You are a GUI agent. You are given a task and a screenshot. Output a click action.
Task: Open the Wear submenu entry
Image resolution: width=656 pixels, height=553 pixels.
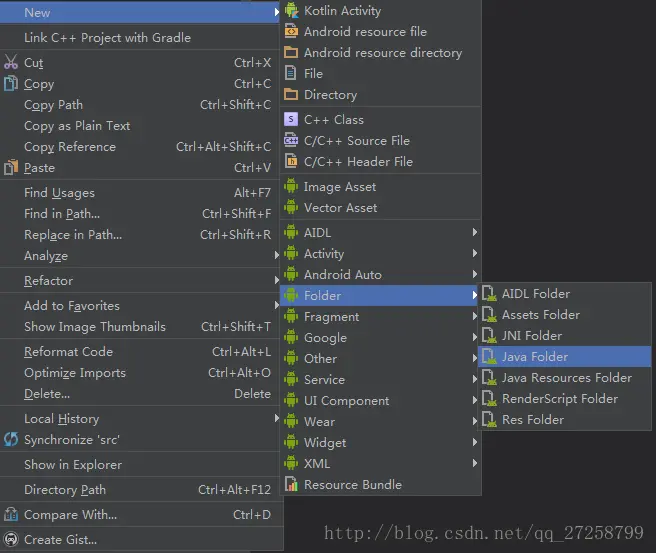click(381, 421)
